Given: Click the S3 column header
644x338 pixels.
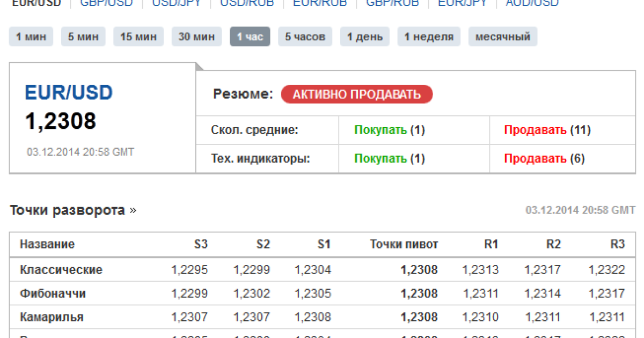Looking at the screenshot, I should coord(201,245).
